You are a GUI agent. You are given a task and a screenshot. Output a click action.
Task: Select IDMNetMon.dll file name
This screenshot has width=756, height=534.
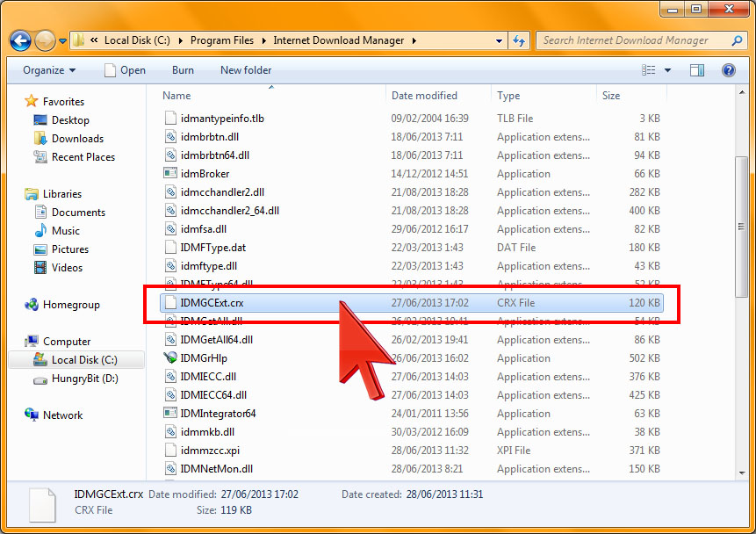click(217, 469)
